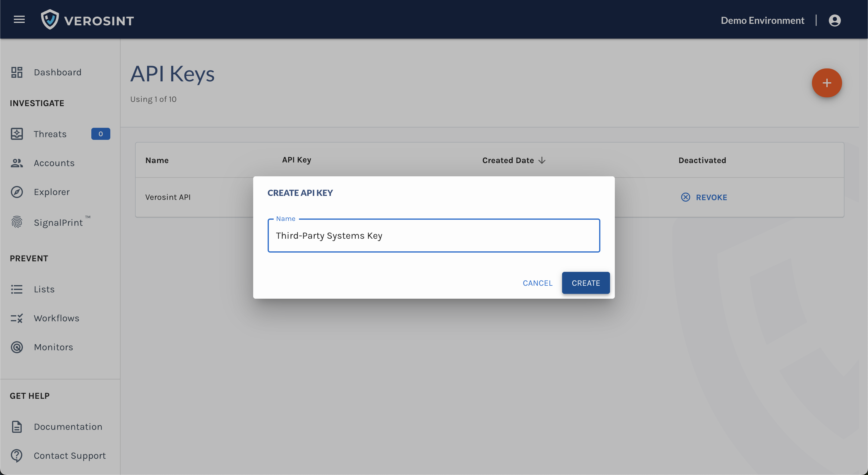Click the Name input field
Viewport: 868px width, 475px height.
pyautogui.click(x=434, y=235)
